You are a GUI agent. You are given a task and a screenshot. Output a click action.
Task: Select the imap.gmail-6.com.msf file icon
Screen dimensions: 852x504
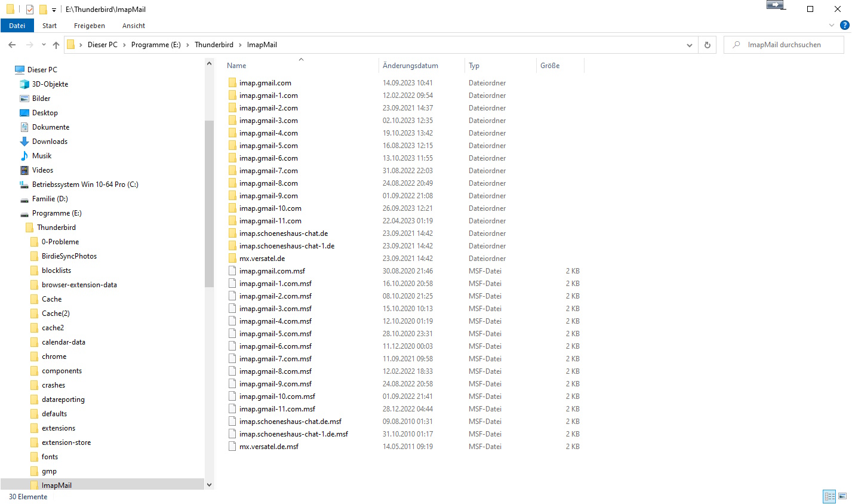click(x=232, y=346)
